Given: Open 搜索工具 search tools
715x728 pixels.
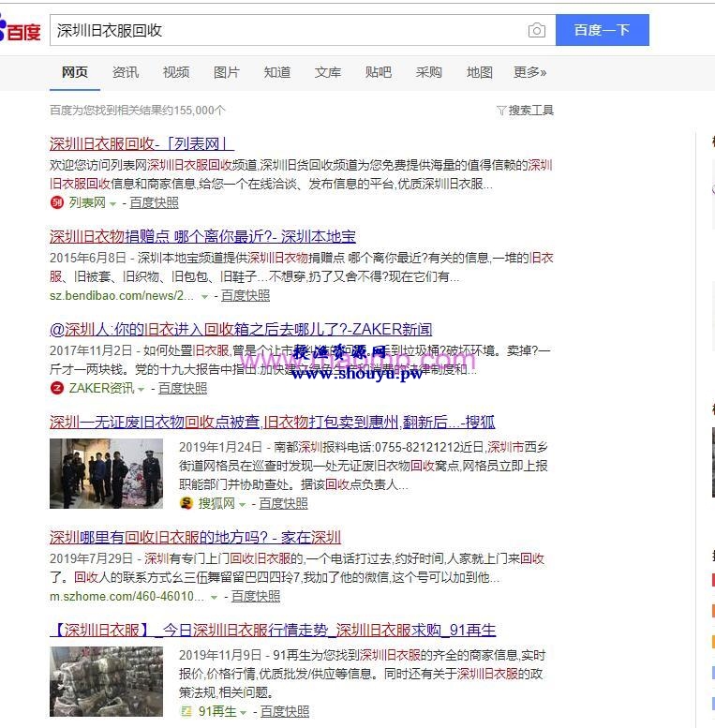Looking at the screenshot, I should [530, 111].
